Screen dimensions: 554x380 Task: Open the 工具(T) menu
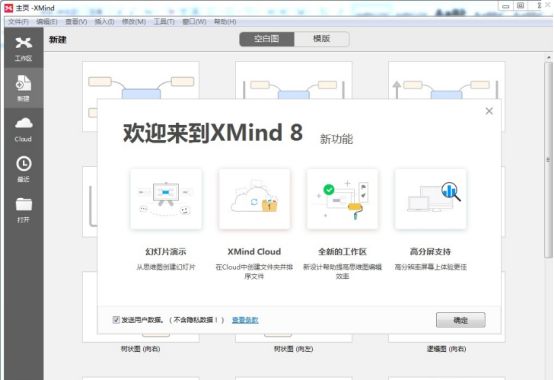point(164,22)
